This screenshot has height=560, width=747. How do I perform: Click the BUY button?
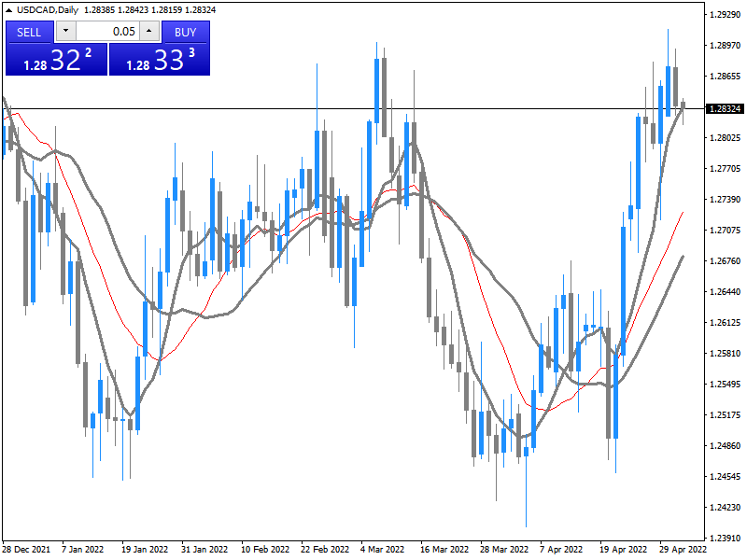tap(185, 32)
